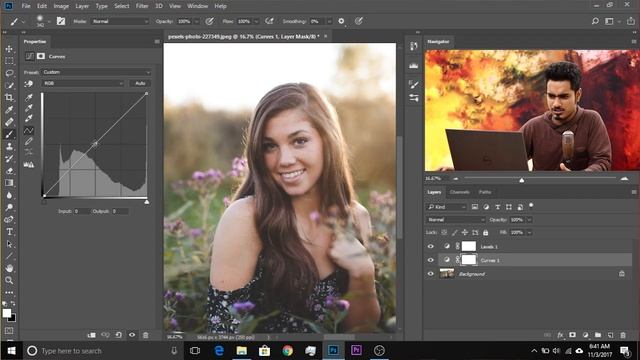This screenshot has width=640, height=360.
Task: Open the Preset Custom dropdown
Action: tap(96, 72)
